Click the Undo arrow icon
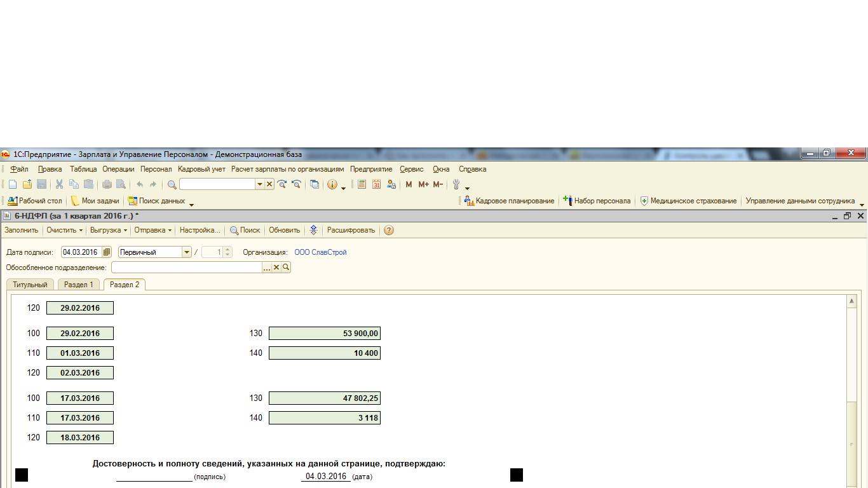 [140, 184]
